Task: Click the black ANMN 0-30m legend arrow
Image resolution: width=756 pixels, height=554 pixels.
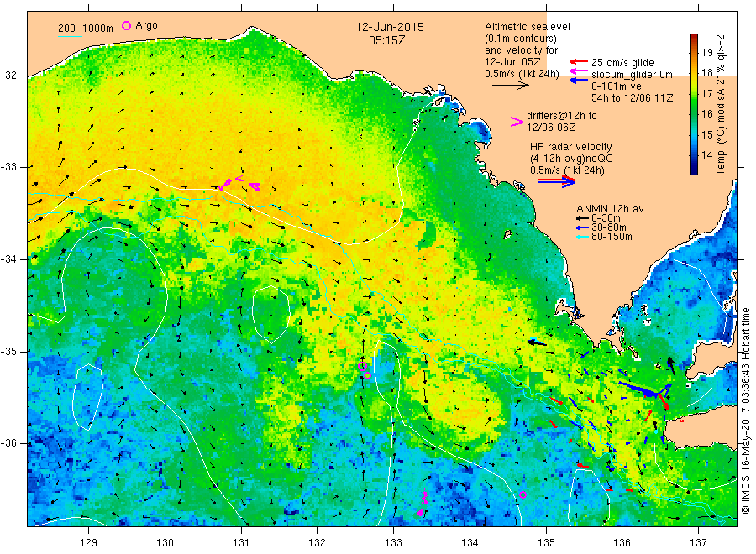Action: 583,218
